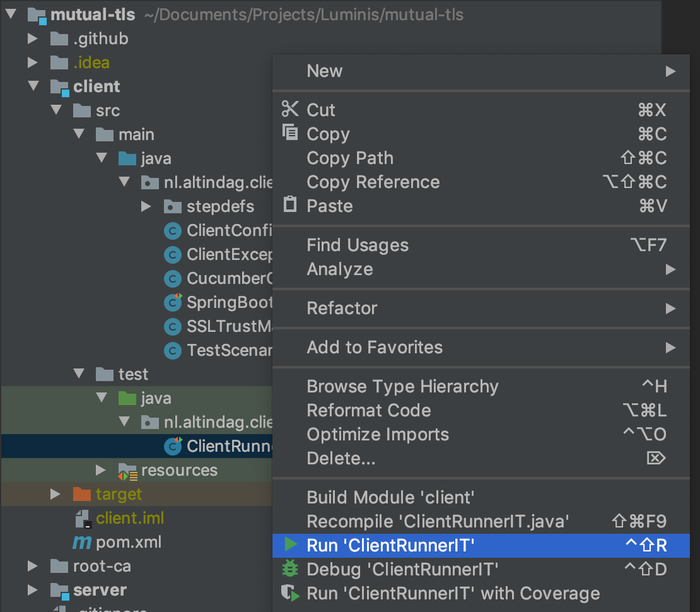Expand the stepdefs package
This screenshot has width=700, height=612.
[146, 206]
